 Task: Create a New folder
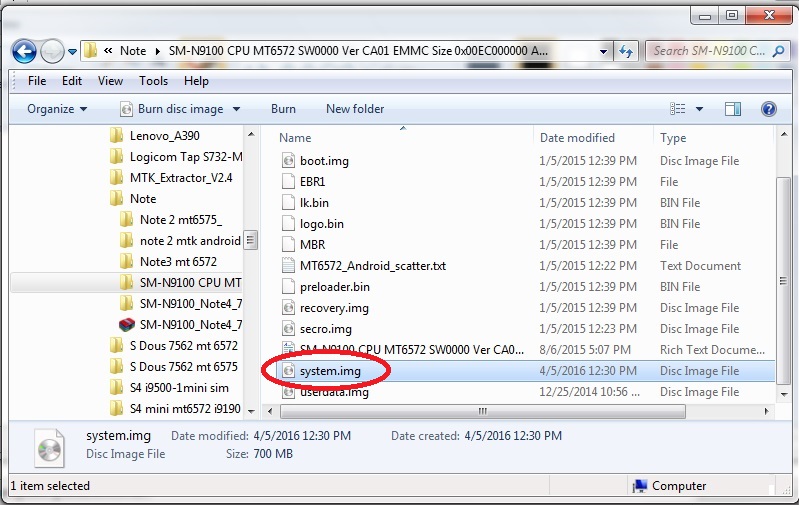tap(355, 109)
